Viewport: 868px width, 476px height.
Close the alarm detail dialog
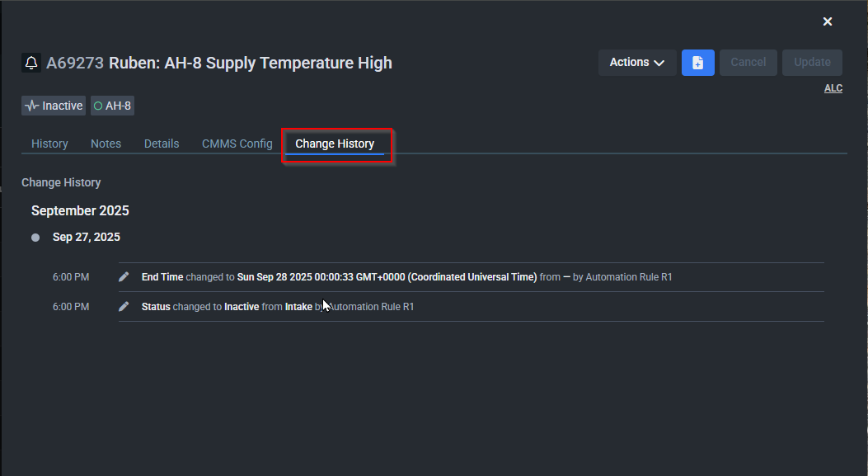pyautogui.click(x=828, y=21)
